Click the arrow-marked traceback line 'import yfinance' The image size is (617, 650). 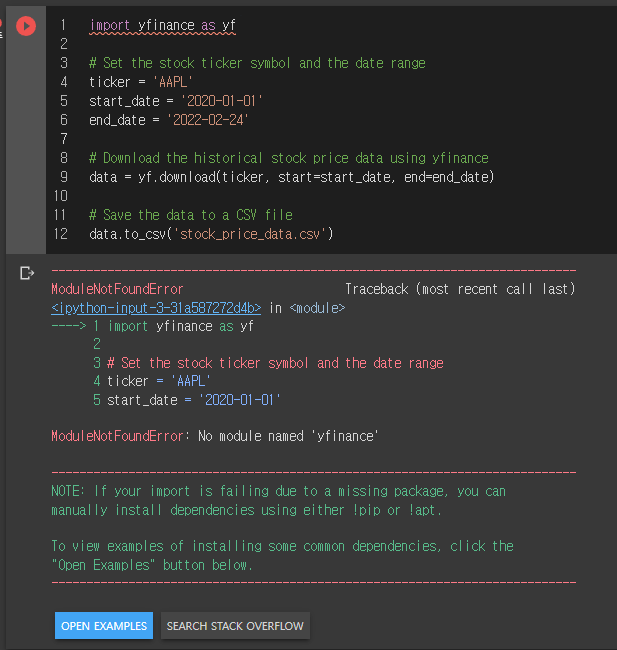pyautogui.click(x=153, y=326)
